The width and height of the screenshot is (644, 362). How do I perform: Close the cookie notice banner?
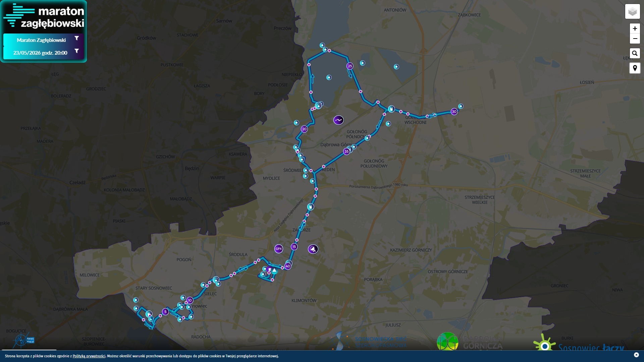(636, 355)
